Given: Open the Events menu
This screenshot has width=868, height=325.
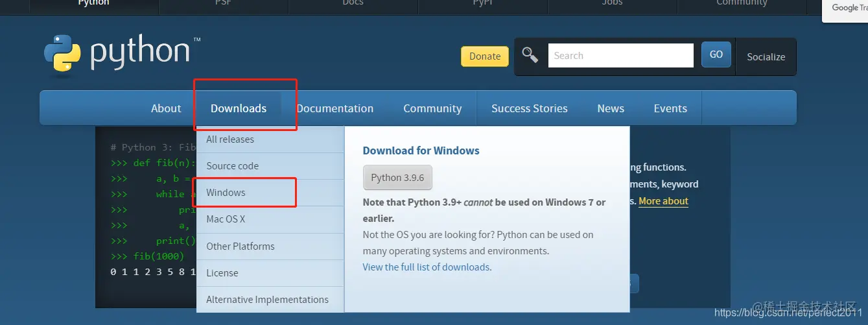Looking at the screenshot, I should (x=670, y=108).
